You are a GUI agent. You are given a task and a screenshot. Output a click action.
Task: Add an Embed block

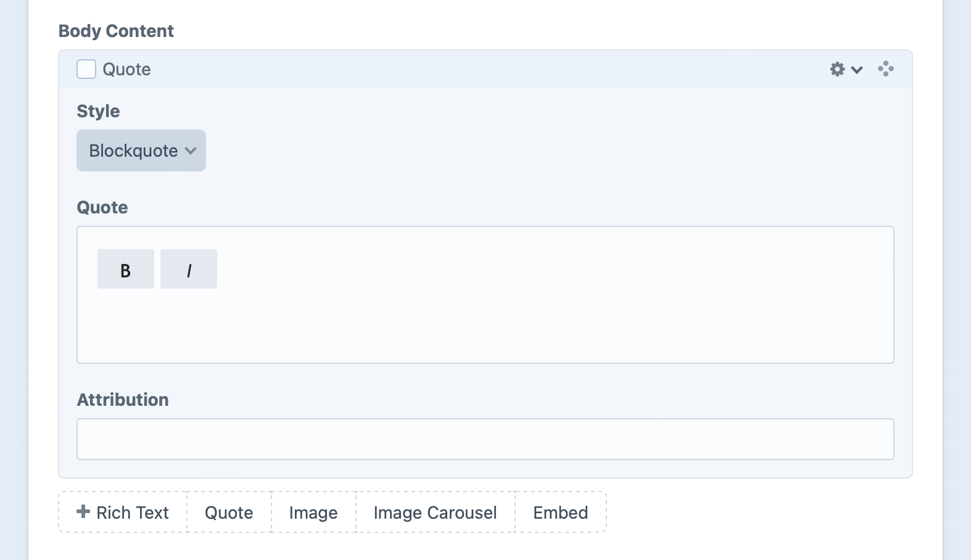tap(560, 512)
